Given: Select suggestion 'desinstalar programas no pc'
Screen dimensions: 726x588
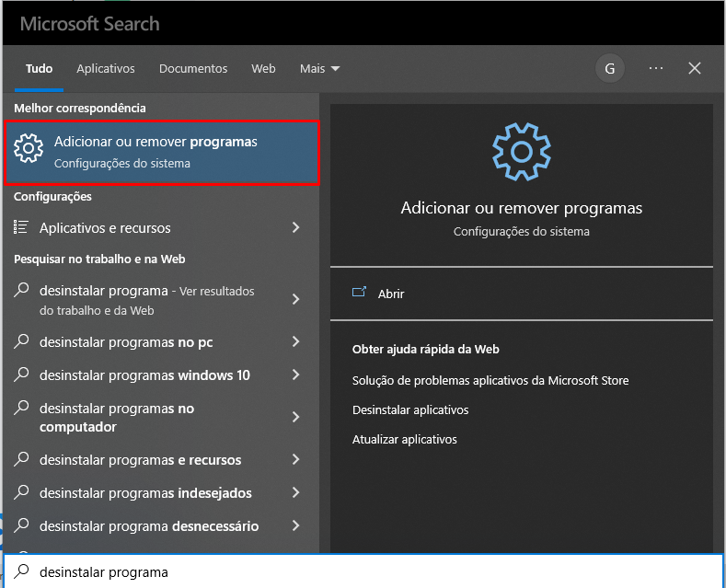Looking at the screenshot, I should [162, 342].
